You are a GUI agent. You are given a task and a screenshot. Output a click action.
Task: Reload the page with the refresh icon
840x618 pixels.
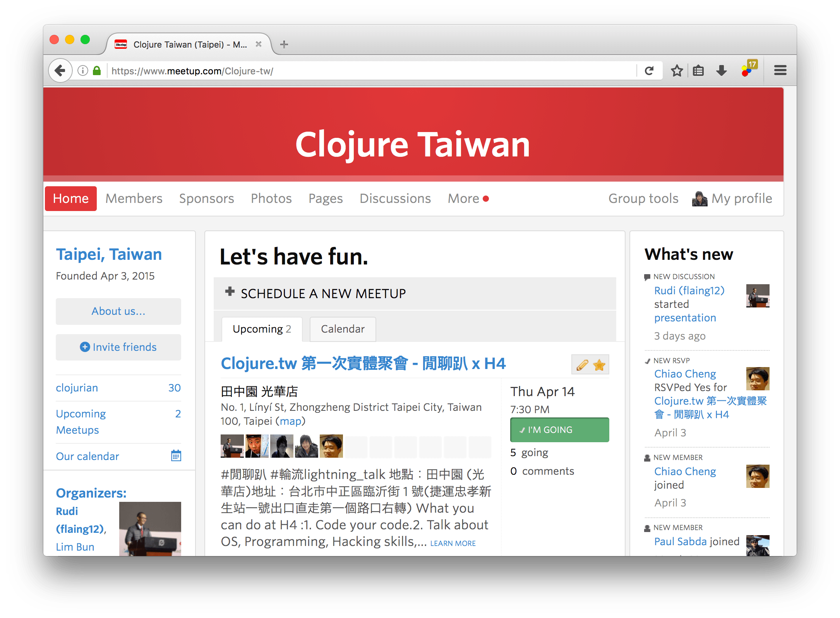pyautogui.click(x=649, y=71)
